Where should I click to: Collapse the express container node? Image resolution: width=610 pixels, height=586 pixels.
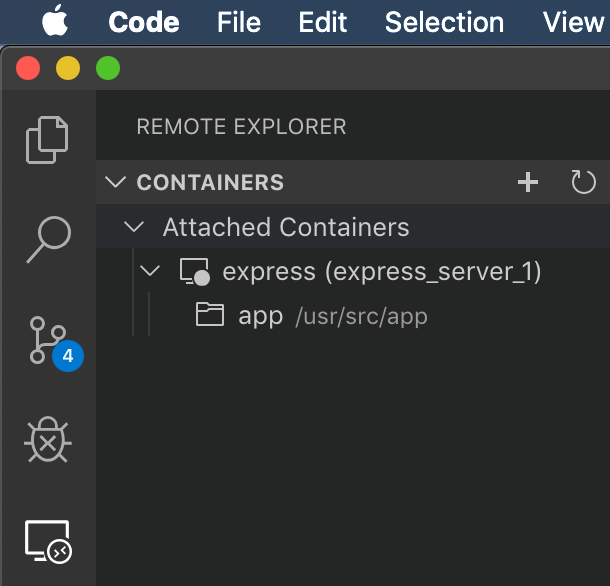[x=150, y=271]
